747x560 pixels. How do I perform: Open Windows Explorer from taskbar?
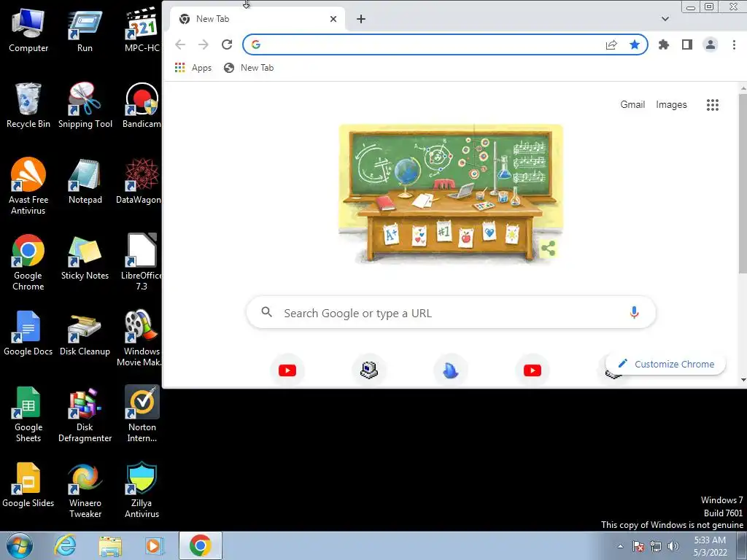110,545
